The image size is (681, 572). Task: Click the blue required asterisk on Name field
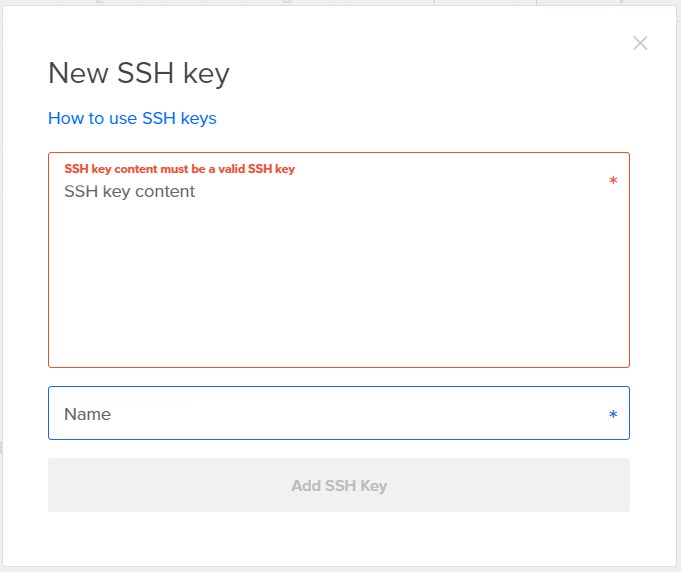(613, 415)
